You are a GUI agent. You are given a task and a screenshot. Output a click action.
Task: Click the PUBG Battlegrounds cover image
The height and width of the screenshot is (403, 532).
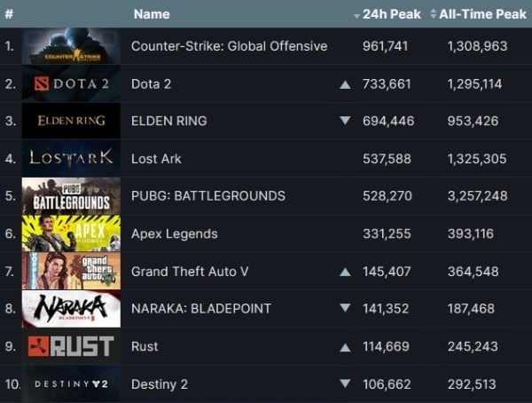71,195
